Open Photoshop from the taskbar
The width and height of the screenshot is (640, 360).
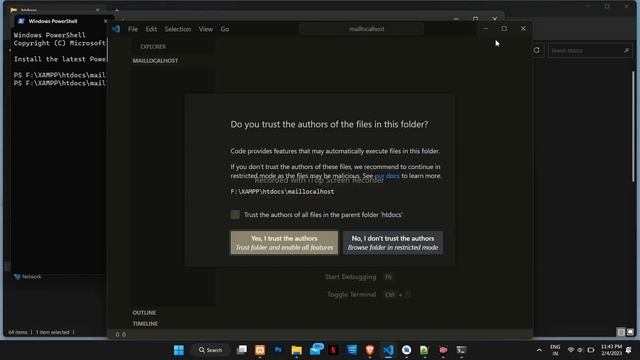(278, 350)
